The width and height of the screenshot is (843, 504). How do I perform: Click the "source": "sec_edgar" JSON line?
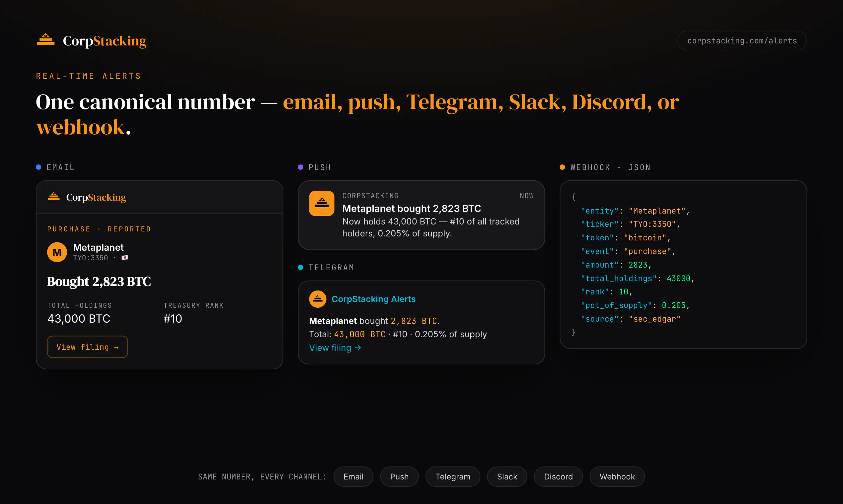click(631, 319)
